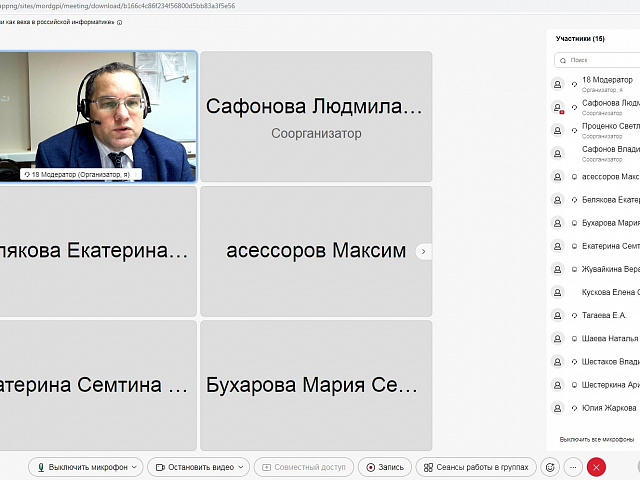Click the red leave meeting button

(x=597, y=467)
